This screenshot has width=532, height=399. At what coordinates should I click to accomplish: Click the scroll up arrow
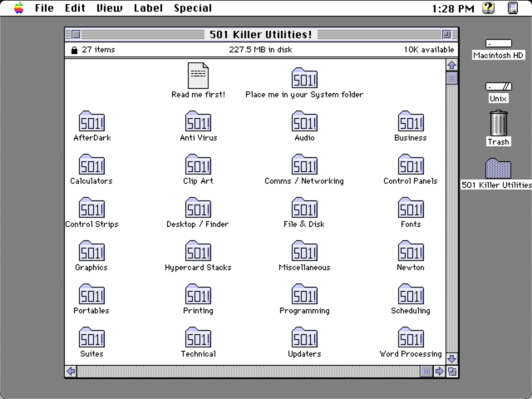tap(451, 65)
